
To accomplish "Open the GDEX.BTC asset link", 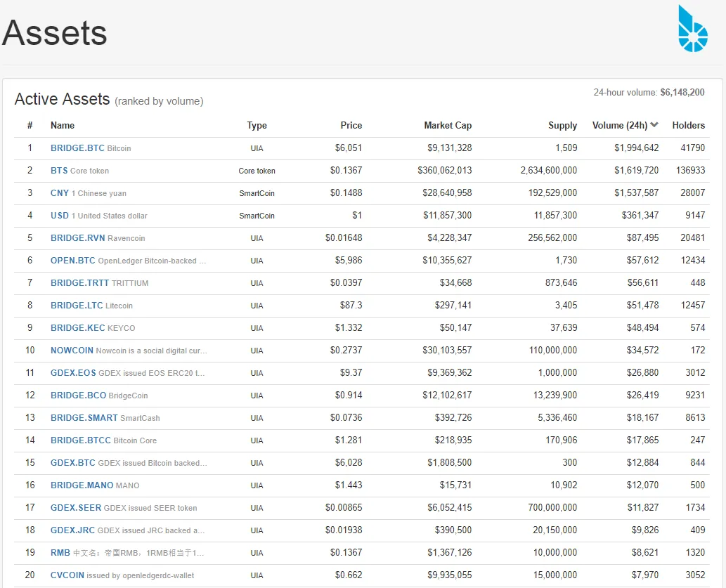I will click(x=73, y=462).
